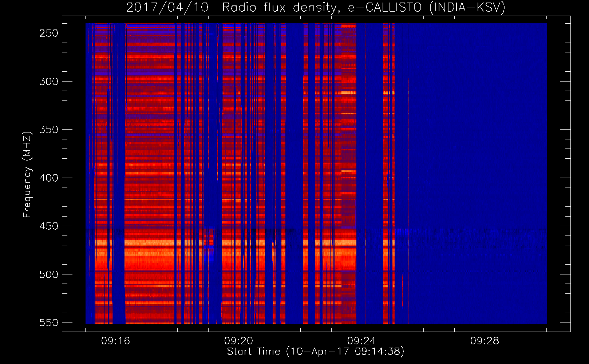Image resolution: width=589 pixels, height=364 pixels.
Task: Click the 'Frequency (MHZ)' axis label
Action: pyautogui.click(x=27, y=174)
